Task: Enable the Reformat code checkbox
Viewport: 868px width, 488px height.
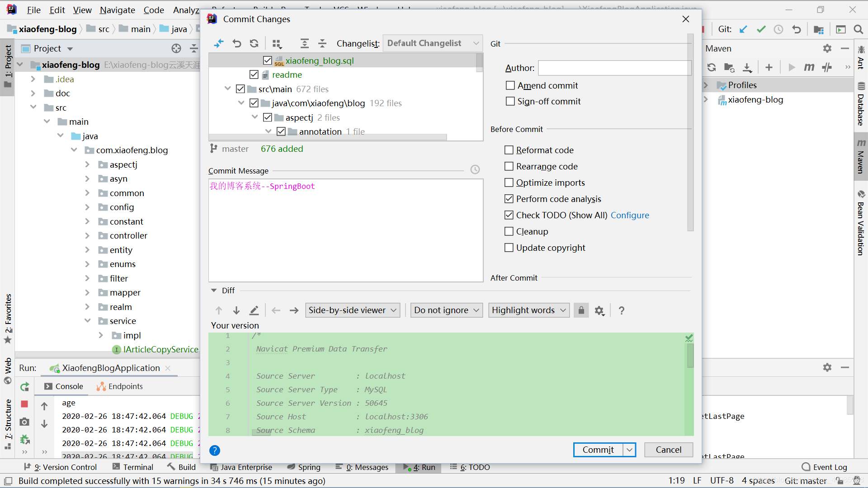Action: click(x=509, y=150)
